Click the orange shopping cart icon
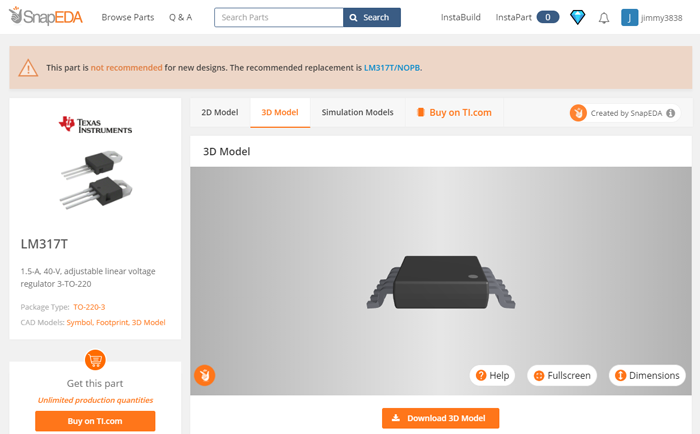The width and height of the screenshot is (700, 434). (x=95, y=360)
